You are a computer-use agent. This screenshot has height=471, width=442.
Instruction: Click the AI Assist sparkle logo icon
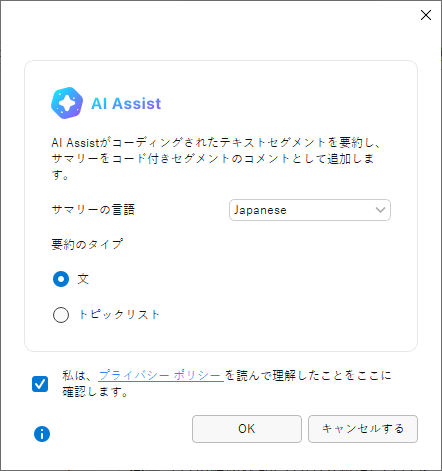tap(67, 103)
